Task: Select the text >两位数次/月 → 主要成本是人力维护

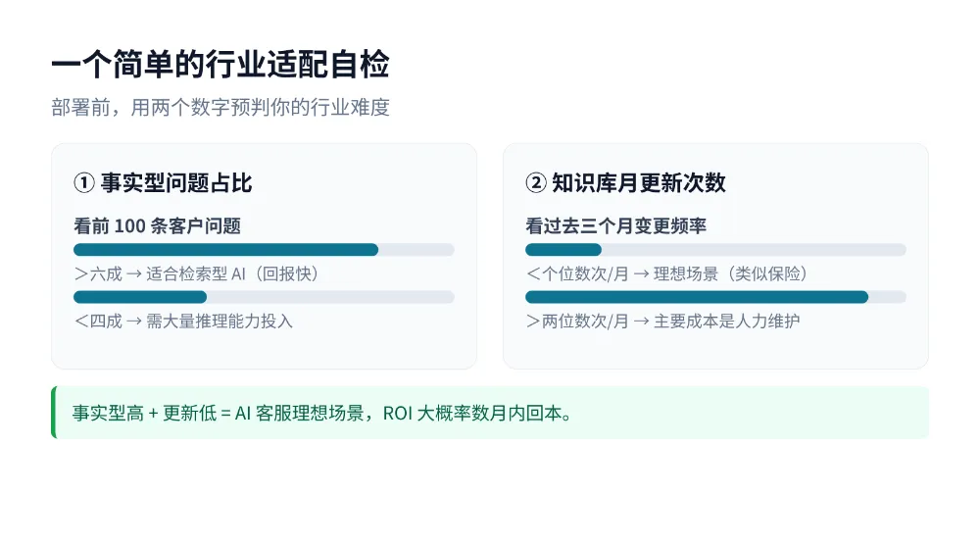Action: coord(663,322)
